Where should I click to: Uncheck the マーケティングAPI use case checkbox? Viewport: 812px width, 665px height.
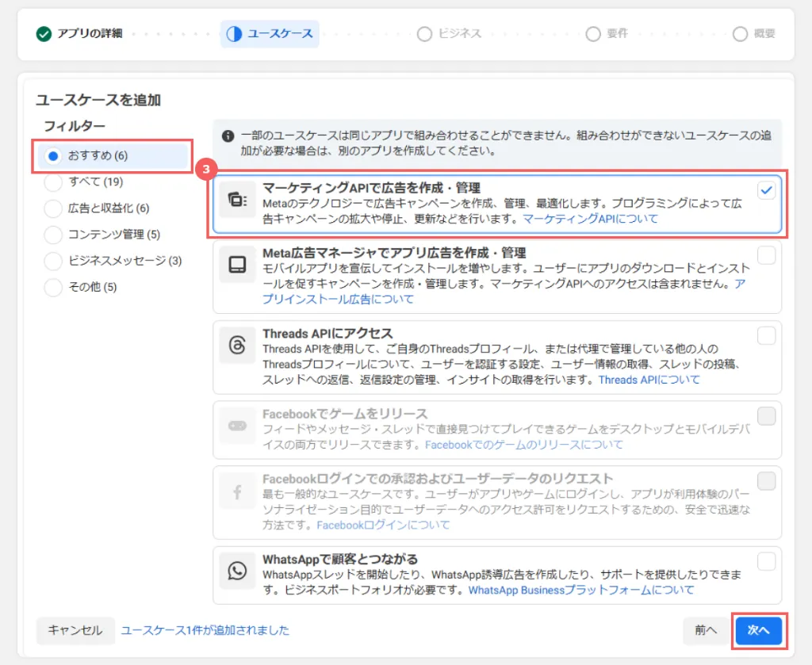[766, 190]
